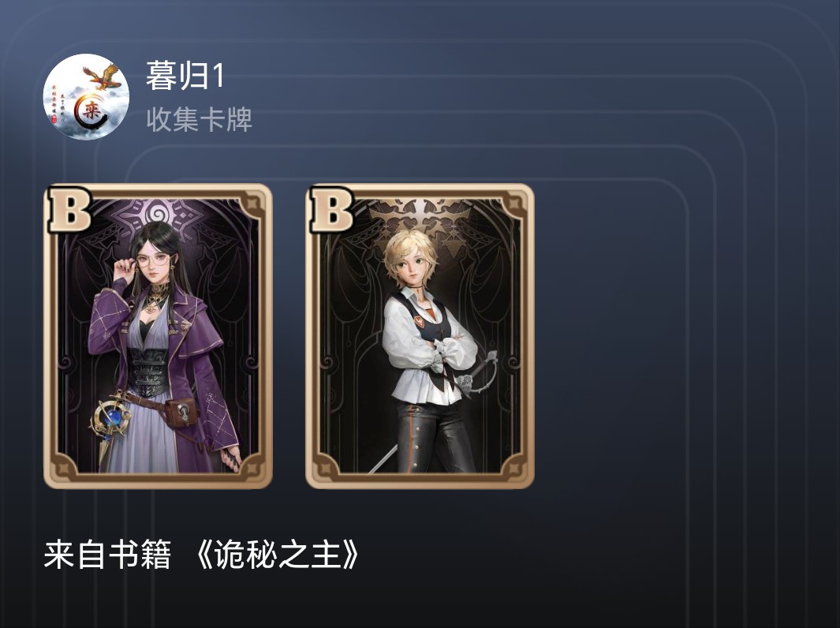Open the 暮归1 profile avatar
This screenshot has width=840, height=628.
click(x=86, y=96)
